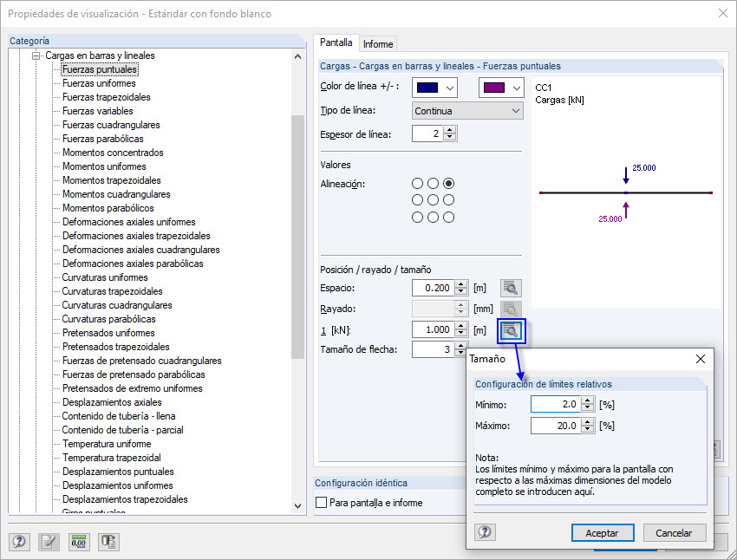Viewport: 737px width, 560px height.
Task: Select Pretensados uniformes tree item
Action: (x=108, y=333)
